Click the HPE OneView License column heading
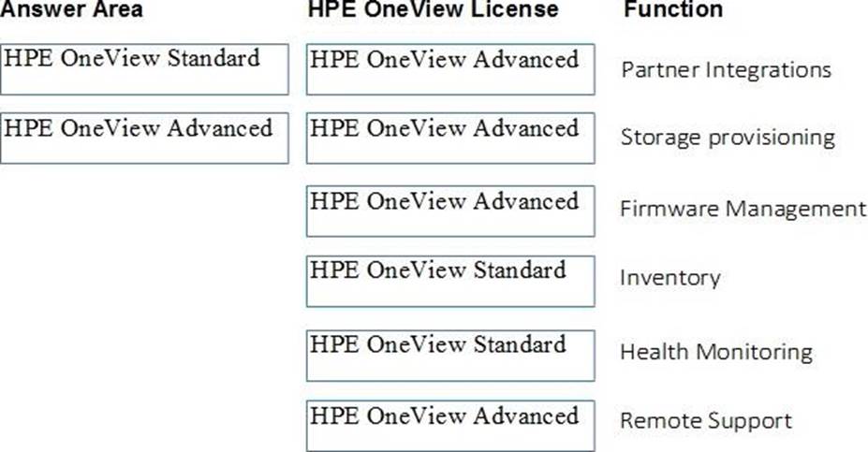 coord(433,9)
